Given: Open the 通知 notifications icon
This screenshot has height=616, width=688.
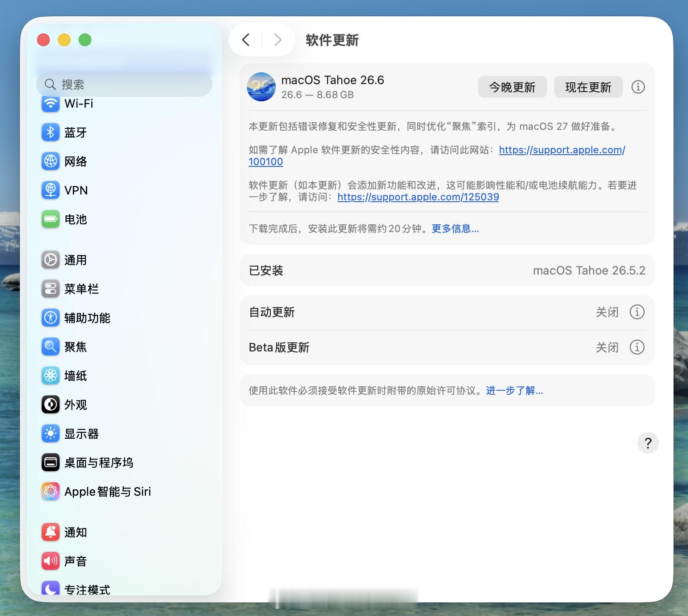Looking at the screenshot, I should pyautogui.click(x=51, y=532).
